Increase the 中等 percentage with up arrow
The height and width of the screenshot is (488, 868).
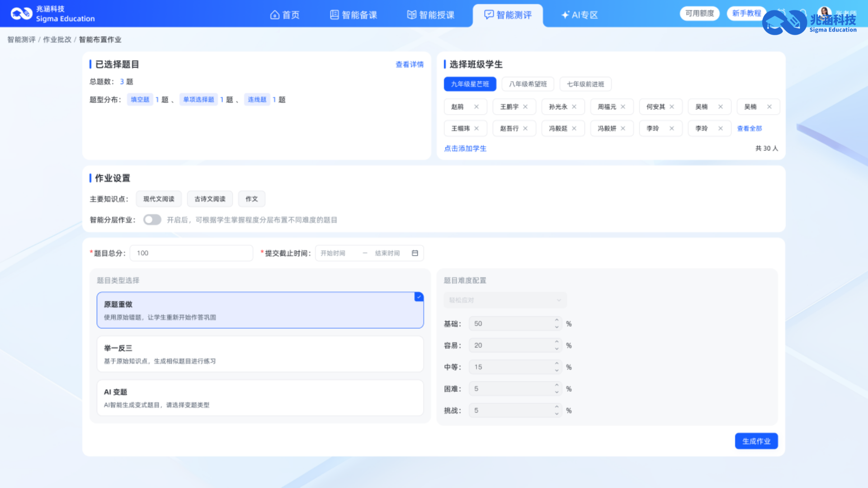point(557,364)
